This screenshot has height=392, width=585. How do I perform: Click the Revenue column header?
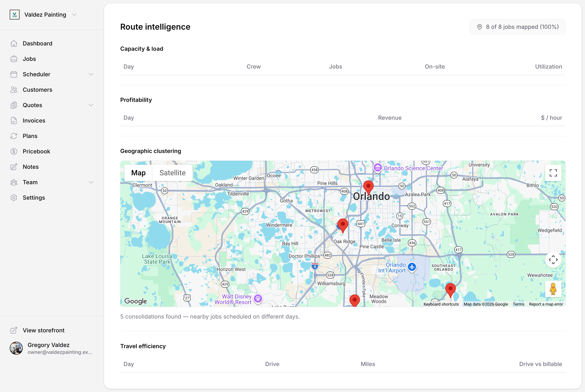coord(390,118)
